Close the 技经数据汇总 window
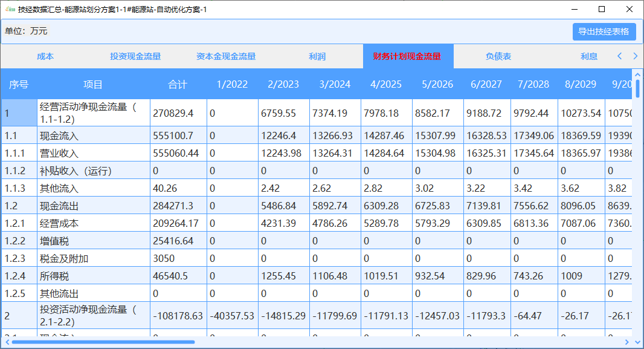This screenshot has height=349, width=644. (629, 9)
